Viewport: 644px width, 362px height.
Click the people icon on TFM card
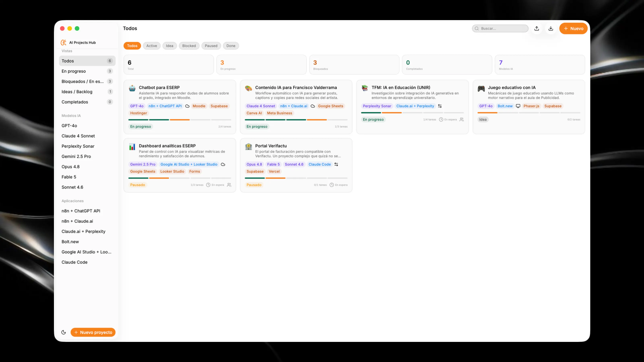coord(461,119)
